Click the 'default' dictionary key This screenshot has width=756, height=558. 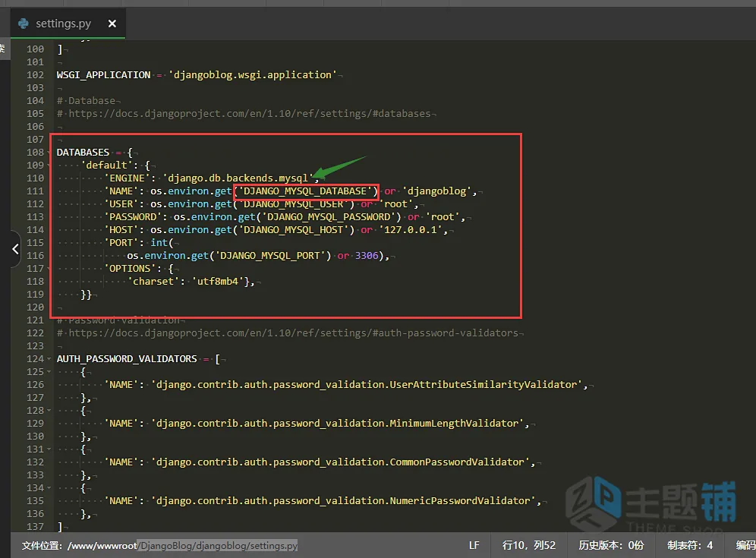pyautogui.click(x=106, y=165)
